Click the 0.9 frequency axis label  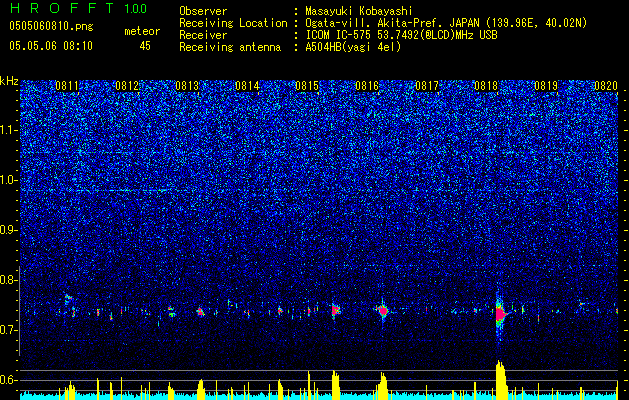coord(9,230)
